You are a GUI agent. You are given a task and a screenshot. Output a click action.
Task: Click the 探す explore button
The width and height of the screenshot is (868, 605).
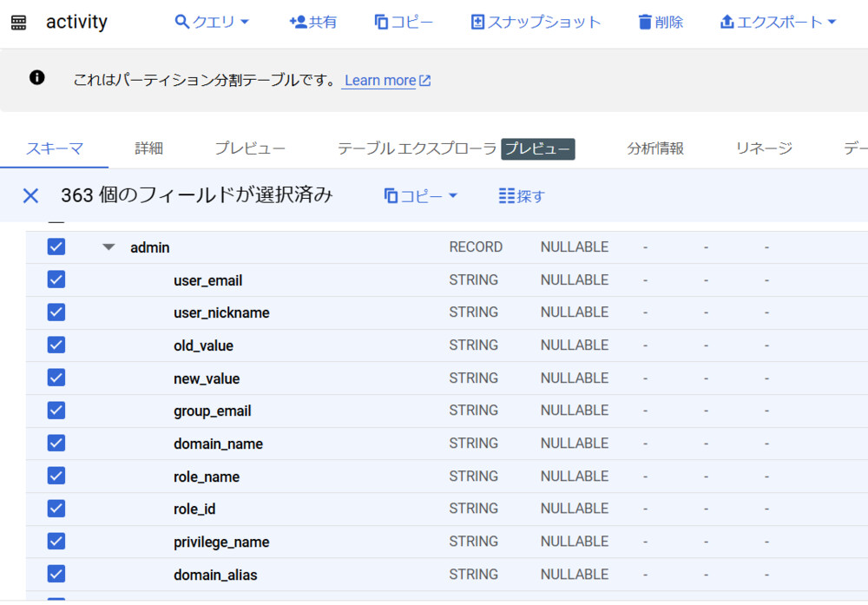click(x=522, y=196)
